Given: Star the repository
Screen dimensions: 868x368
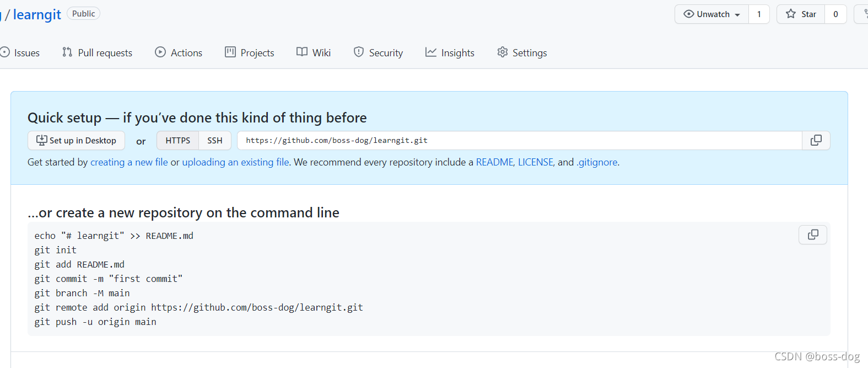Looking at the screenshot, I should coord(801,14).
